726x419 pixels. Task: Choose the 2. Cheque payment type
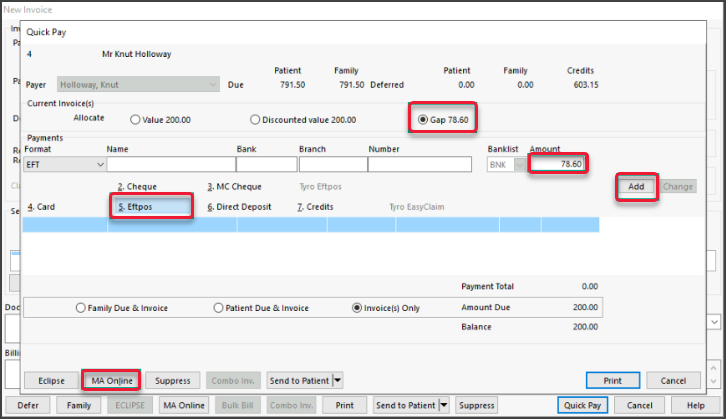(137, 187)
